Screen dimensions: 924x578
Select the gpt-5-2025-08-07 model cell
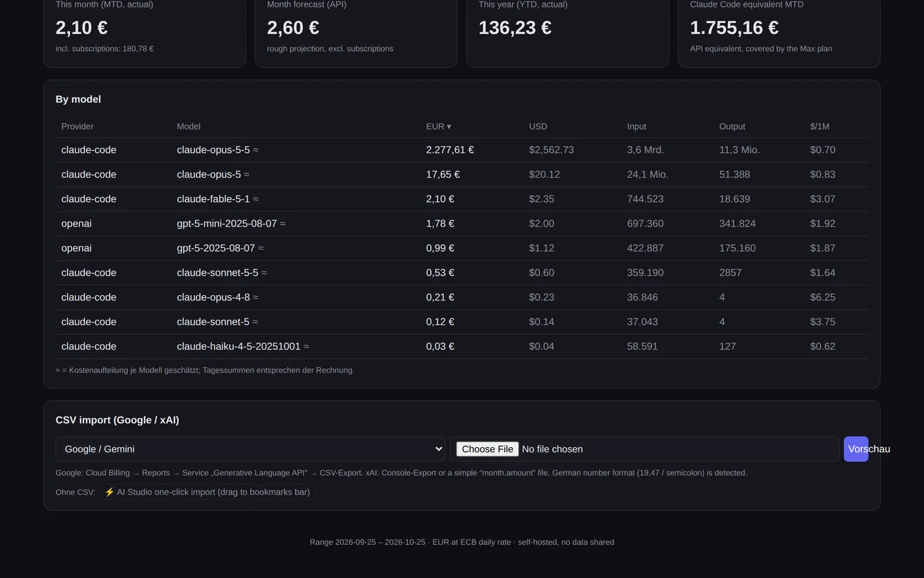point(220,248)
